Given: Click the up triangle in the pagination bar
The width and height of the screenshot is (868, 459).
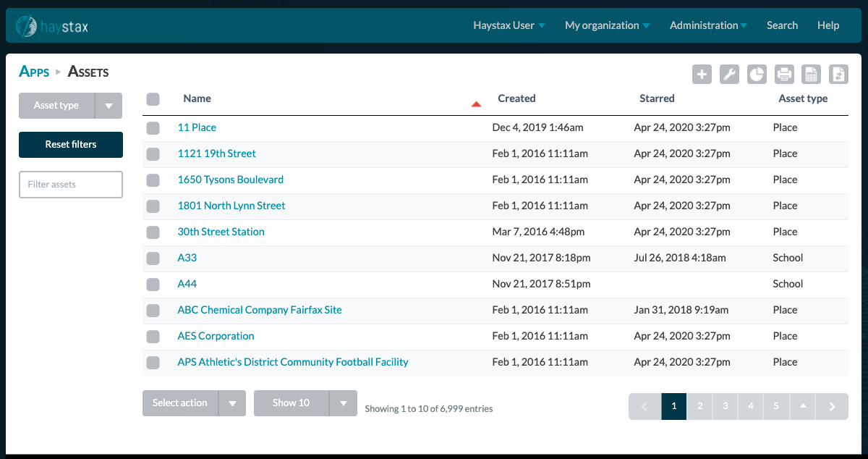Looking at the screenshot, I should click(802, 406).
